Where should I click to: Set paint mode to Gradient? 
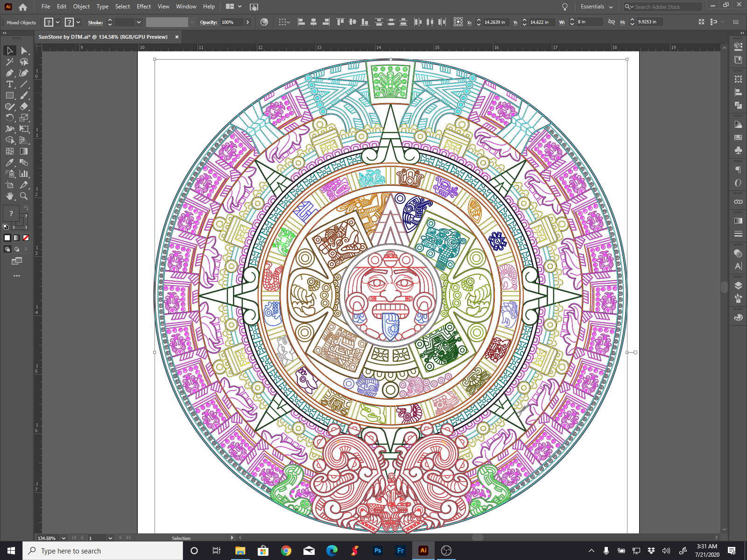point(16,238)
